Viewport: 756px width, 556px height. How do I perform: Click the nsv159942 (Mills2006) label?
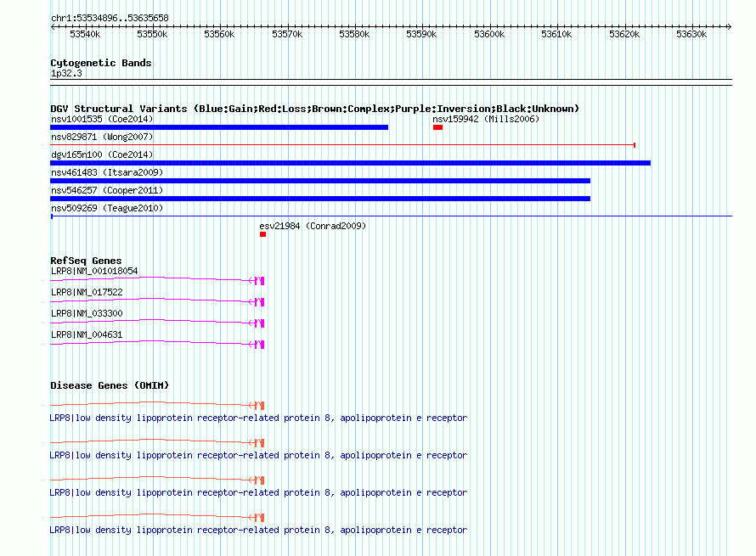[486, 119]
